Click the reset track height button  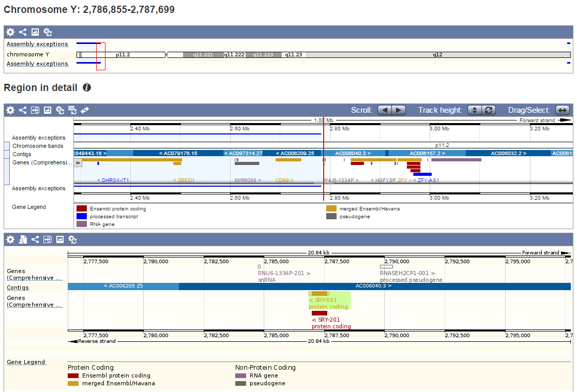tap(489, 110)
